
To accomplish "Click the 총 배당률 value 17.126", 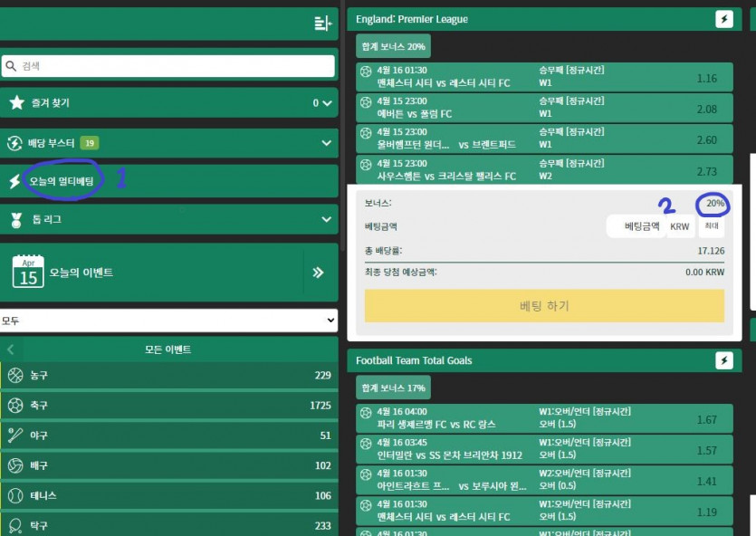I will [x=711, y=251].
